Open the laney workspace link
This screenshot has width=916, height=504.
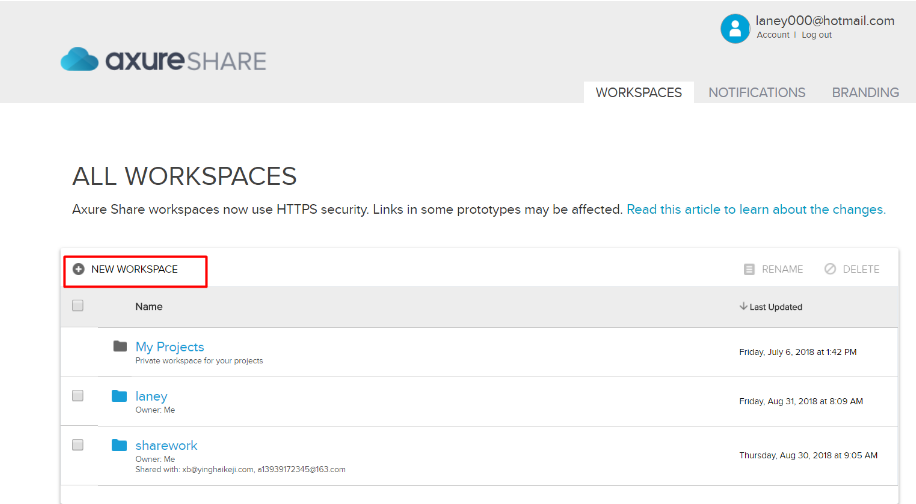pos(151,397)
